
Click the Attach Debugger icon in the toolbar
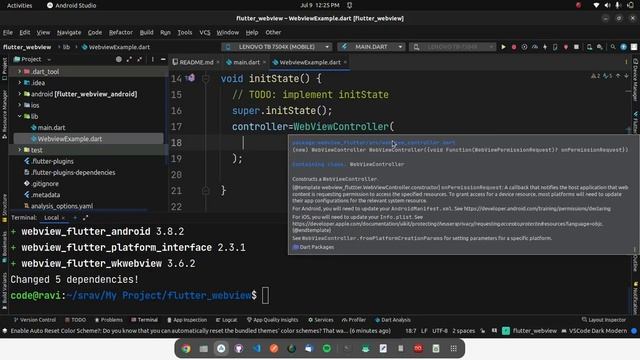[x=566, y=47]
